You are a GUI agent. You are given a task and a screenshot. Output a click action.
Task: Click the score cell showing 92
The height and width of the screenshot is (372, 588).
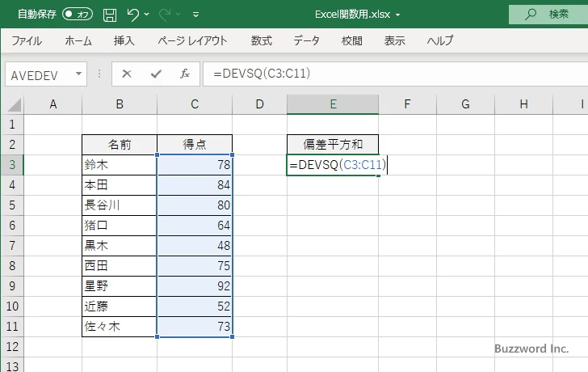(195, 286)
